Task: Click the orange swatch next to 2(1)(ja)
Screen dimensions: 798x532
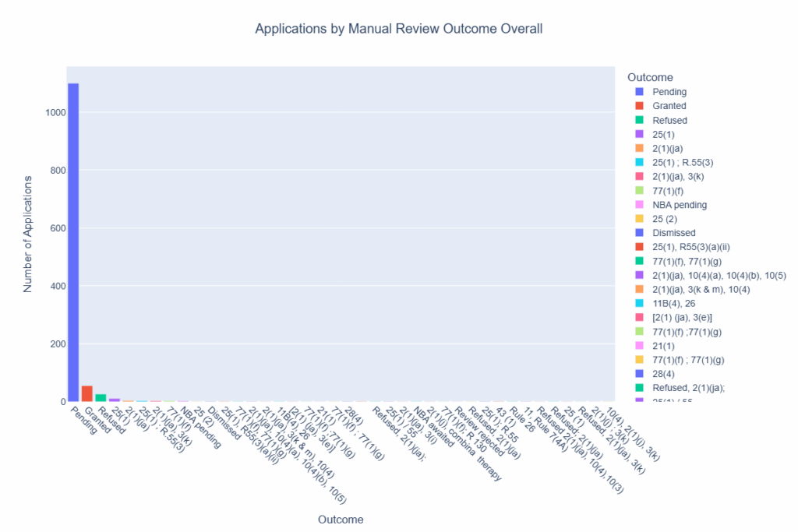Action: 639,148
